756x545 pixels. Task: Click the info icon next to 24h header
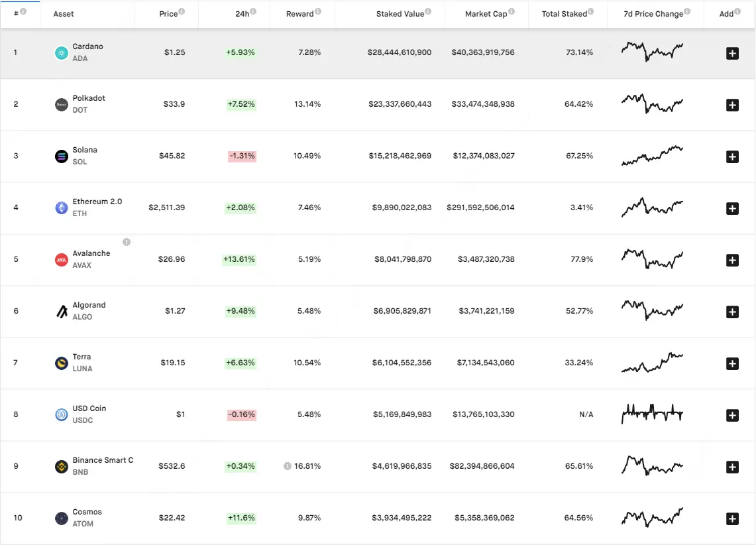coord(253,11)
